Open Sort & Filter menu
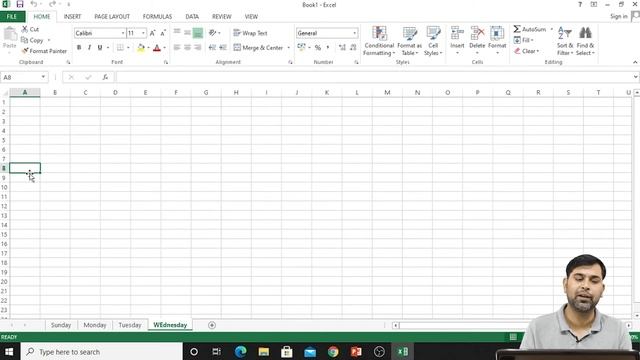This screenshot has height=360, width=640. (x=565, y=41)
